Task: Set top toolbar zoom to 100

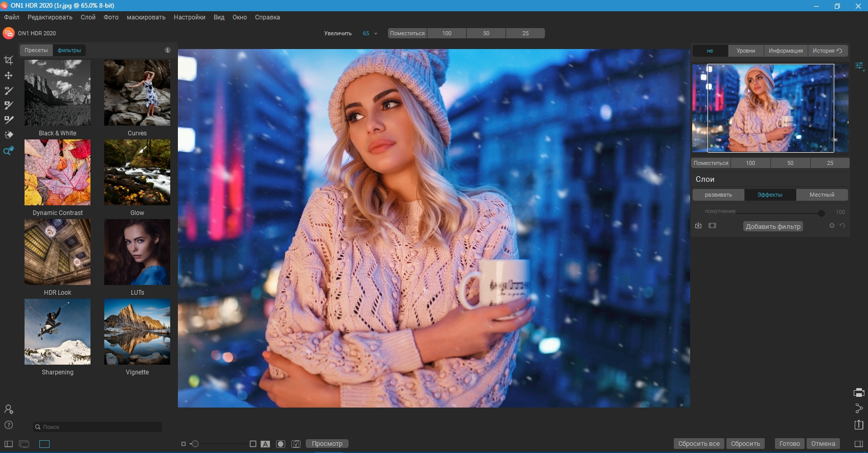Action: tap(447, 33)
